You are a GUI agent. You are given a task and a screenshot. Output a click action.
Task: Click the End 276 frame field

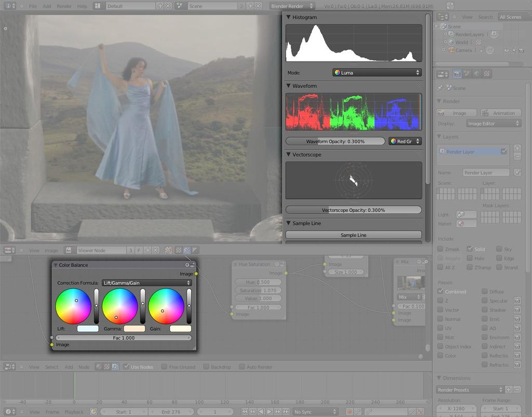(170, 412)
